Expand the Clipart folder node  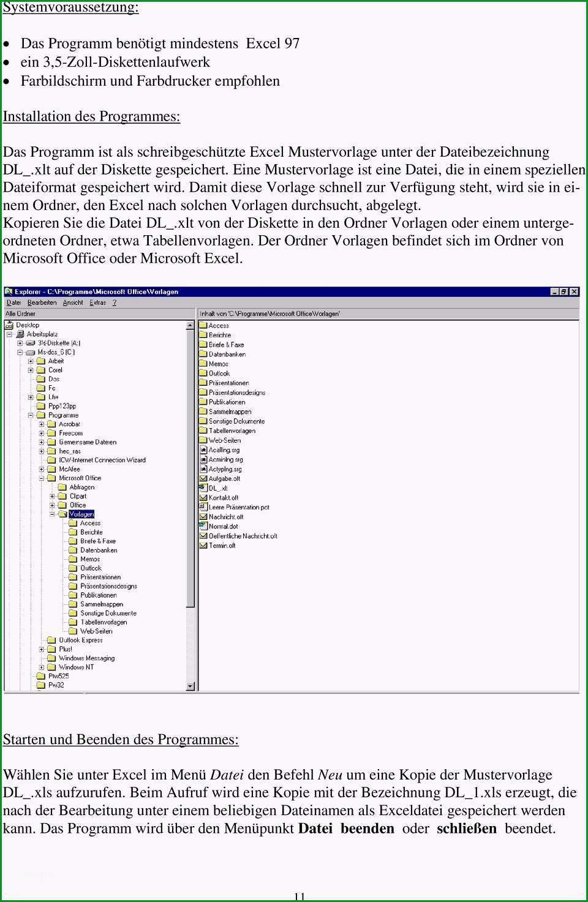(53, 497)
